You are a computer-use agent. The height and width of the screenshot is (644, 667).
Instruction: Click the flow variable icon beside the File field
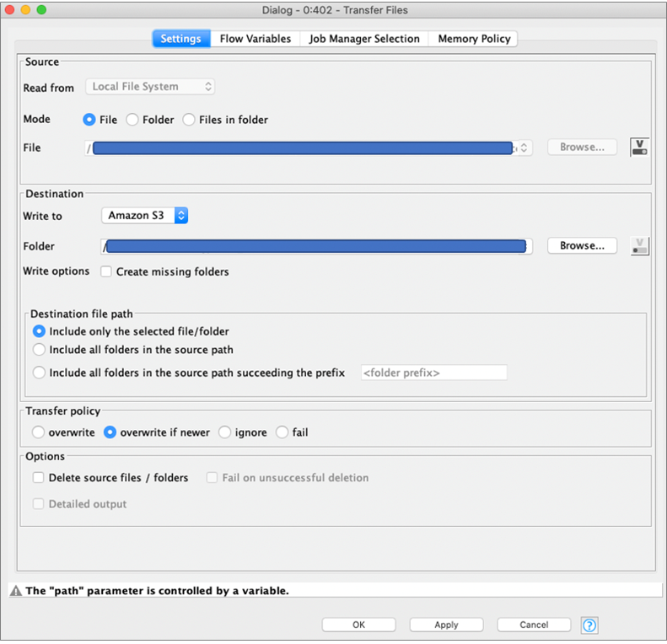pyautogui.click(x=639, y=148)
